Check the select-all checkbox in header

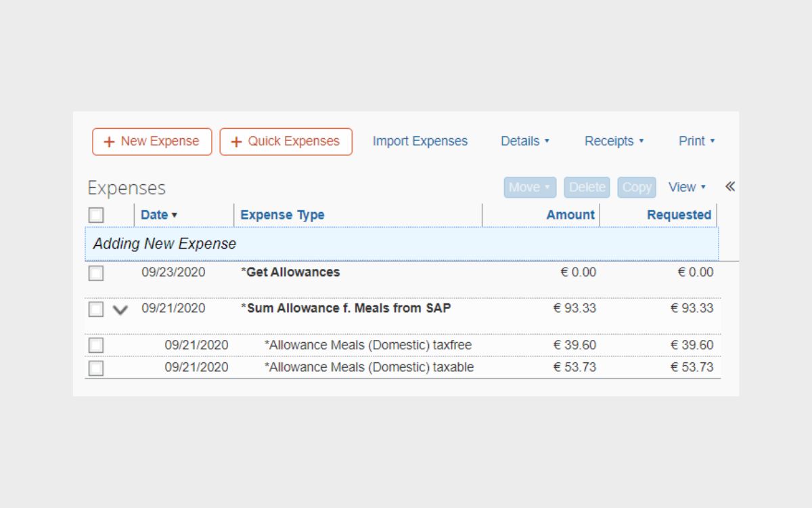coord(95,215)
